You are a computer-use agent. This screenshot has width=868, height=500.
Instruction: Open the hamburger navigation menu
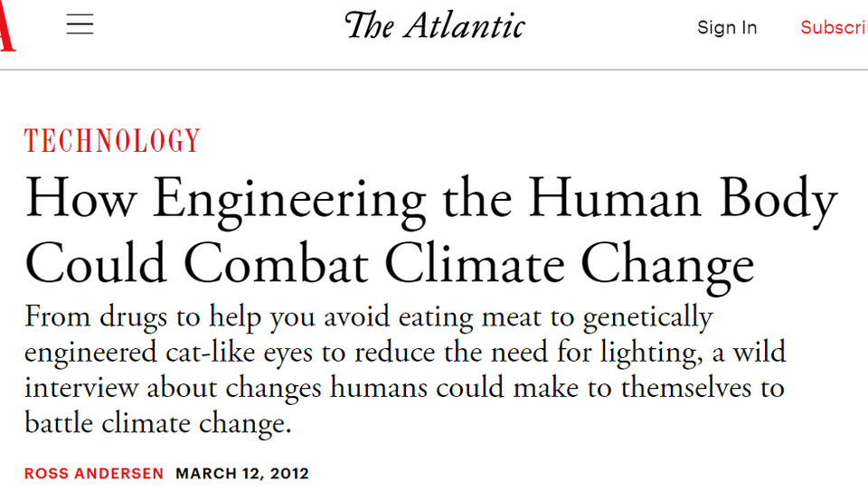80,24
